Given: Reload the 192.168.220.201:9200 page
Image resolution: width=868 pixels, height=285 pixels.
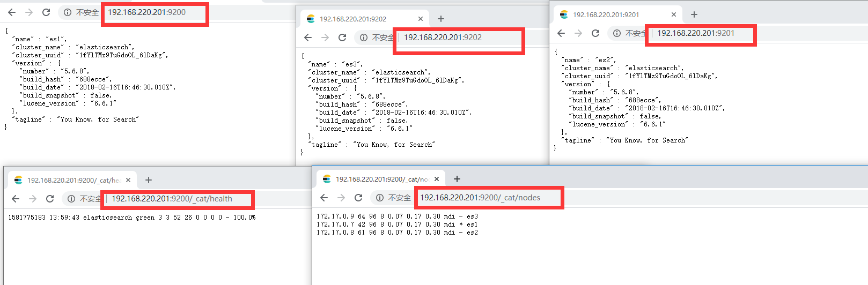Looking at the screenshot, I should click(x=46, y=12).
